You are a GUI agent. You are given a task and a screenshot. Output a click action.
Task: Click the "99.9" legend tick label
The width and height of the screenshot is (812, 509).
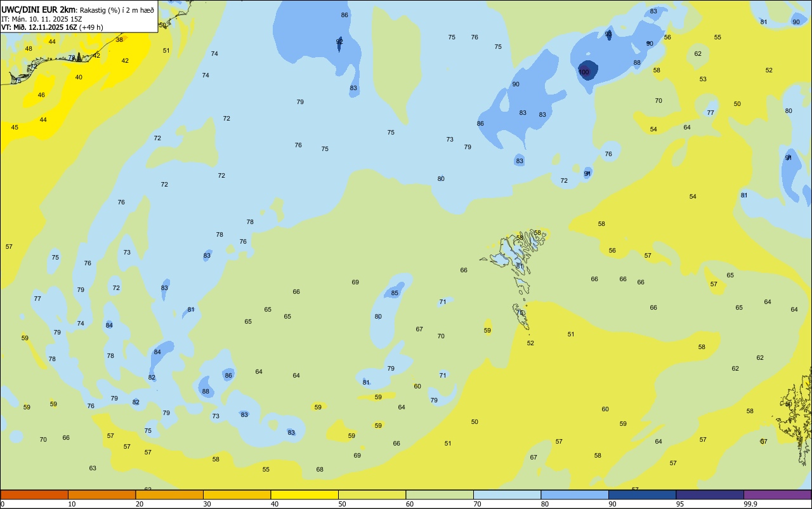[750, 504]
